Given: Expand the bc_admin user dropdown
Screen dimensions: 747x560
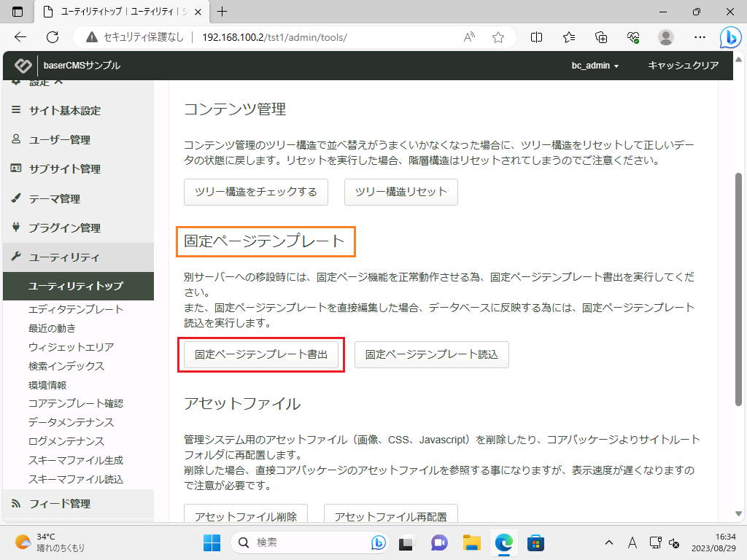Looking at the screenshot, I should [x=595, y=66].
